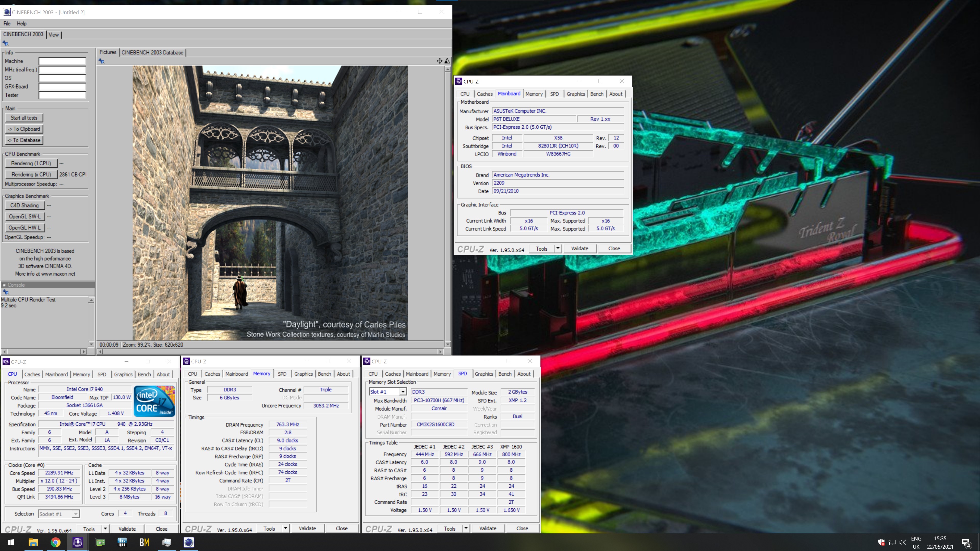This screenshot has height=551, width=980.
Task: Expand Tools arrow in the SPD window
Action: 466,528
